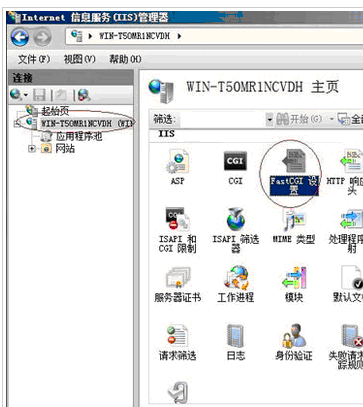Open 模块 feature icon
The image size is (363, 407).
[x=293, y=284]
